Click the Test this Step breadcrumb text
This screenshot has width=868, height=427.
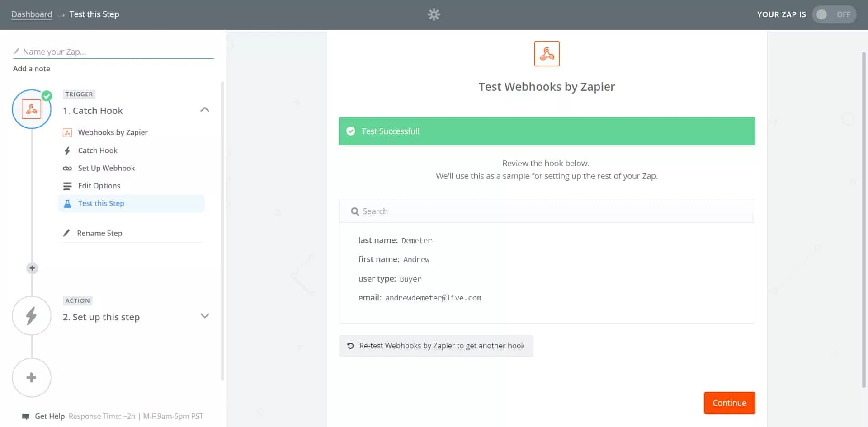pos(94,14)
